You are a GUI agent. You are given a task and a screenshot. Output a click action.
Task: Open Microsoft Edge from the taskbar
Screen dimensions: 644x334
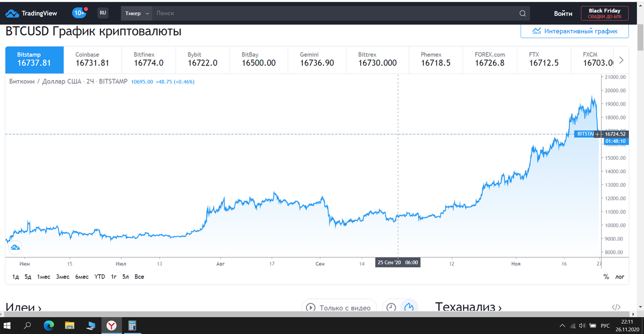[49, 325]
